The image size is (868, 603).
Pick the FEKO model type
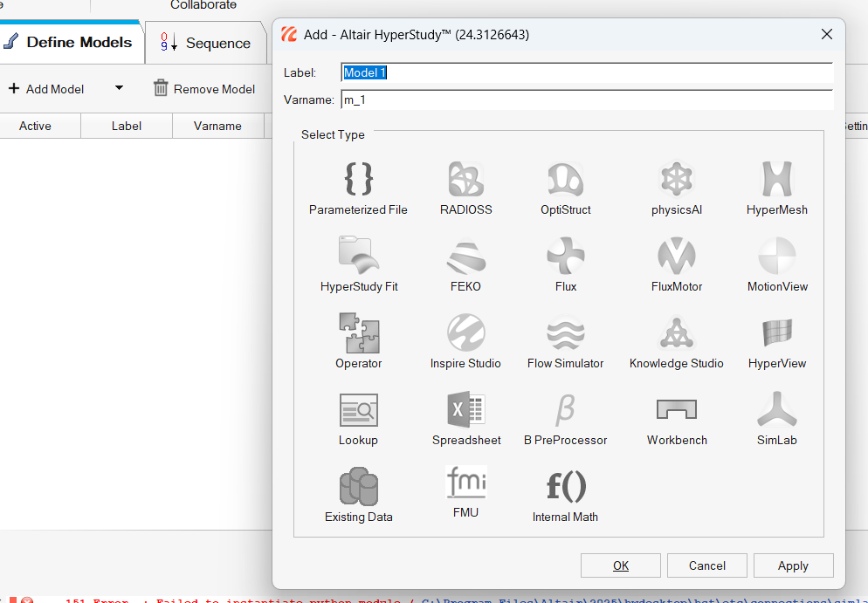[x=465, y=265]
